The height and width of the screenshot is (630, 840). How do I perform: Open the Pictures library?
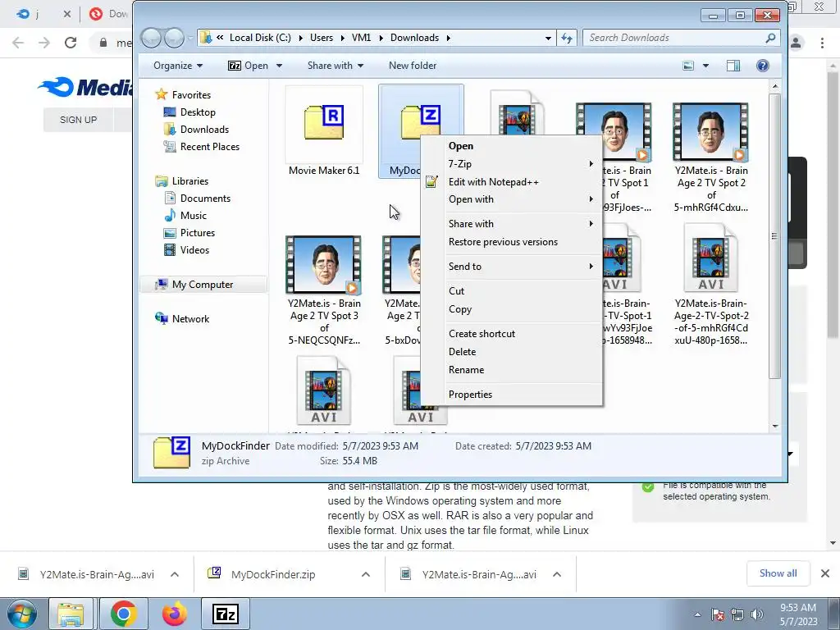point(197,232)
